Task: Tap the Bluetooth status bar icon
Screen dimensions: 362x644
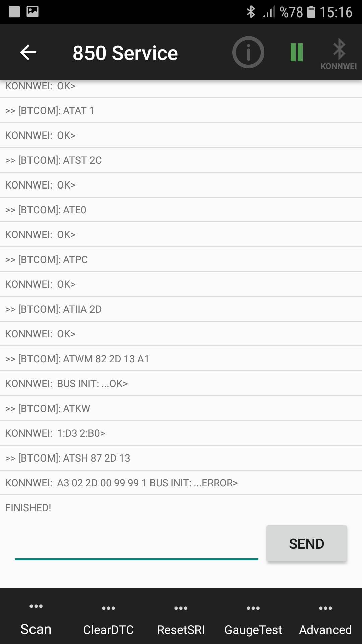Action: pos(250,12)
